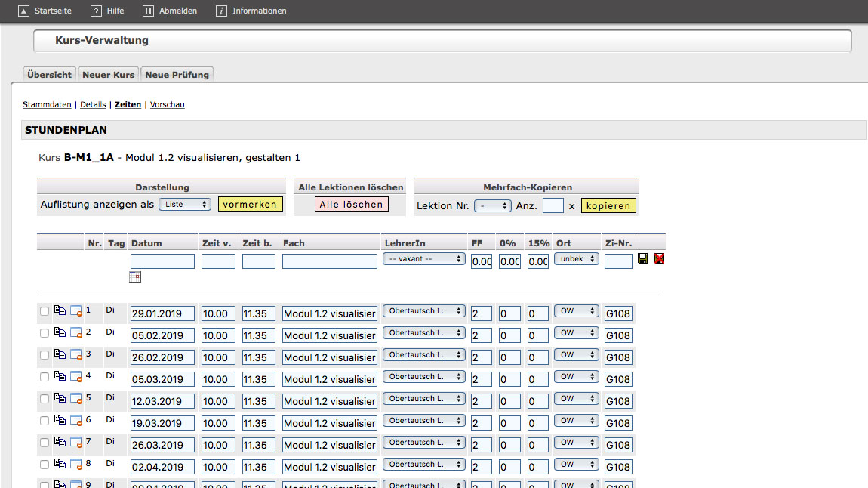Screen dimensions: 868x488
Task: Click the Startseite home icon in top bar
Action: pos(23,11)
